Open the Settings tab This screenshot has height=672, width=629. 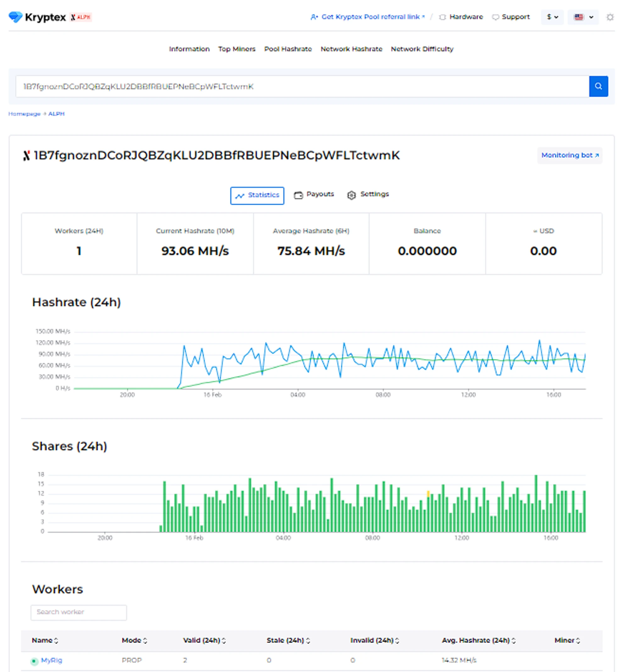pyautogui.click(x=368, y=195)
